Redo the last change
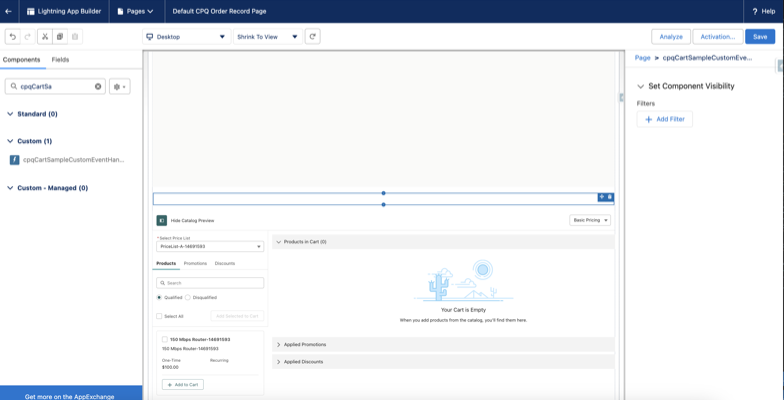784x400 pixels. [x=28, y=36]
